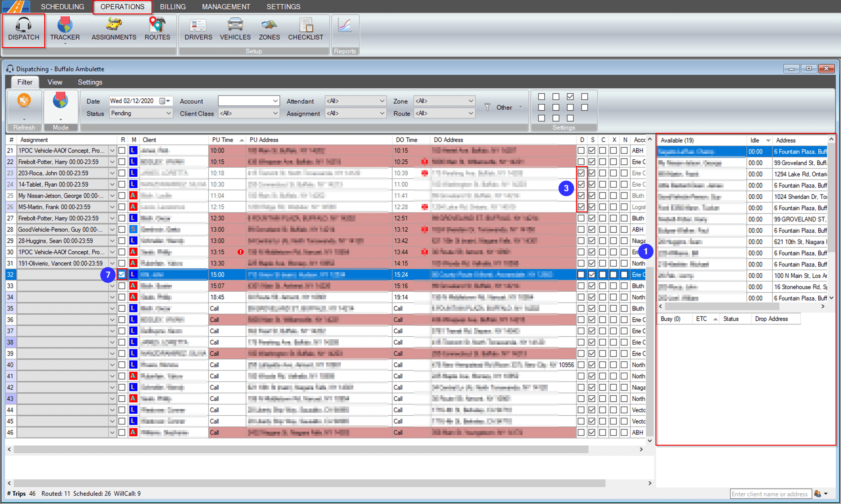
Task: Open the Status dropdown showing Pending
Action: pyautogui.click(x=141, y=113)
